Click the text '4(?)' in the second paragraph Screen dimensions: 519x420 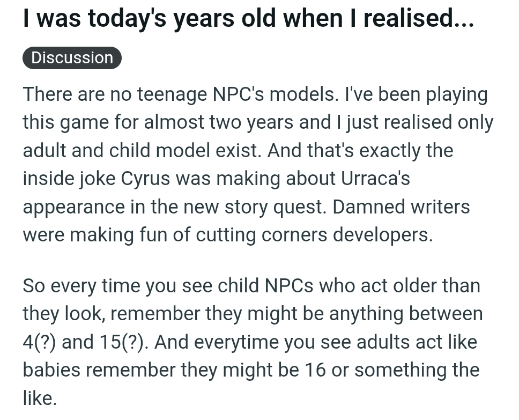39,342
